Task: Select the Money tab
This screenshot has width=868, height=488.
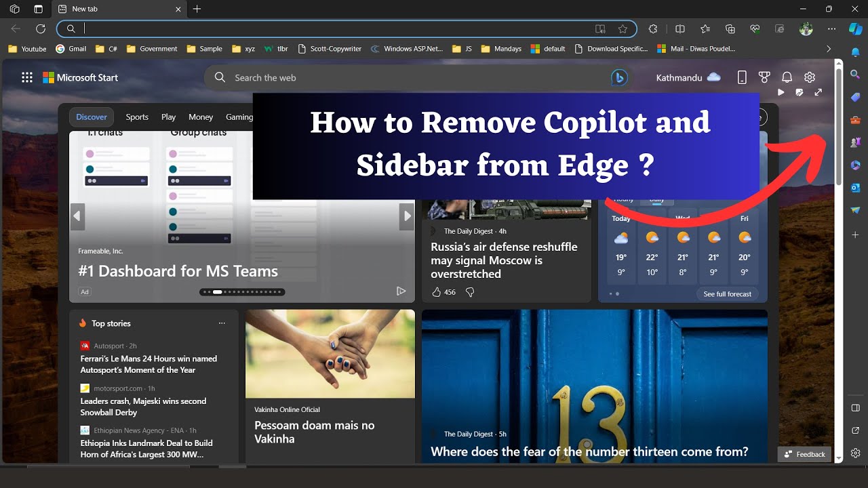Action: (x=201, y=117)
